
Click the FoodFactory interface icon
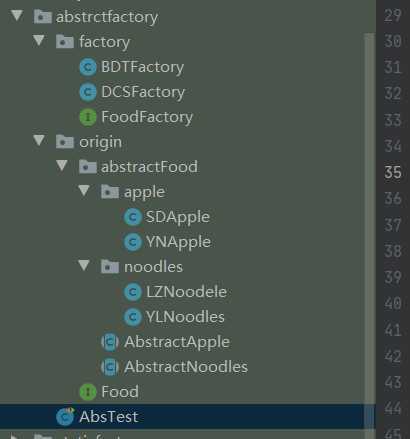pos(88,117)
